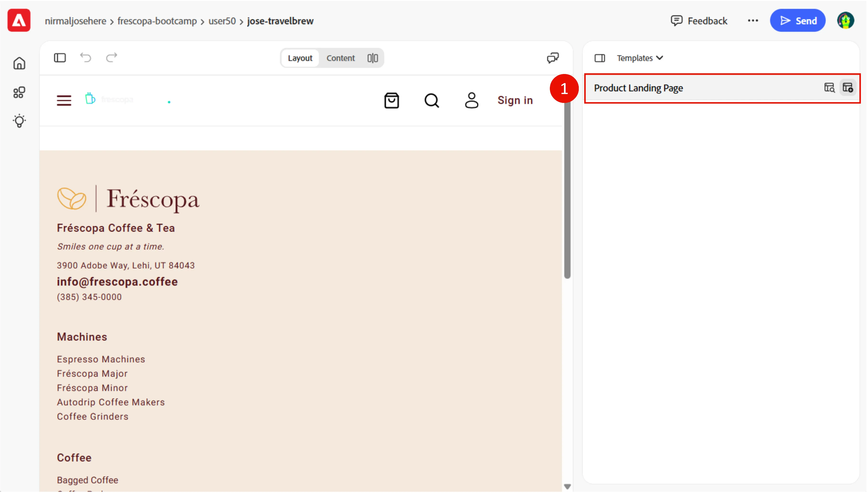This screenshot has width=868, height=497.
Task: Select the split compare view icon
Action: (x=373, y=58)
